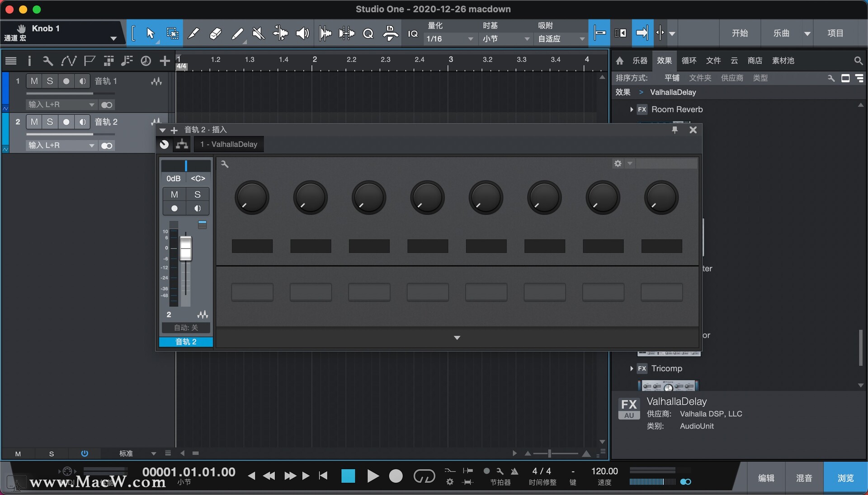
Task: Click the routing icon beside ValhallaDelay tab
Action: pos(182,144)
